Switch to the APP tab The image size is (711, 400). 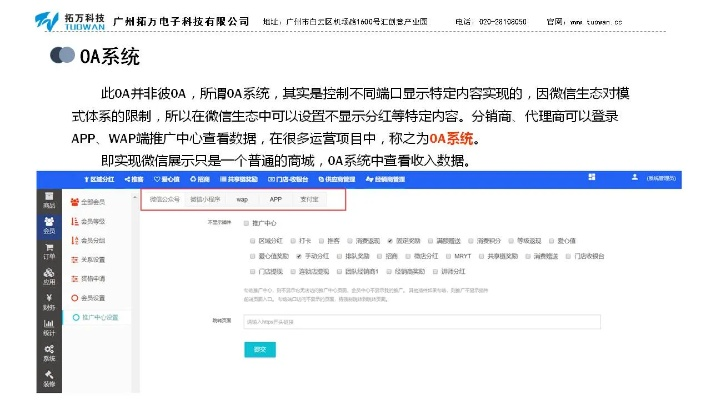click(275, 199)
